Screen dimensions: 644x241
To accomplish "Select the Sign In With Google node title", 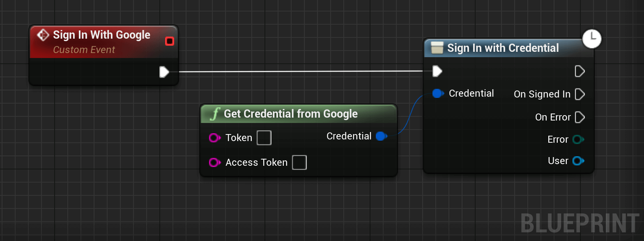I will tap(101, 35).
